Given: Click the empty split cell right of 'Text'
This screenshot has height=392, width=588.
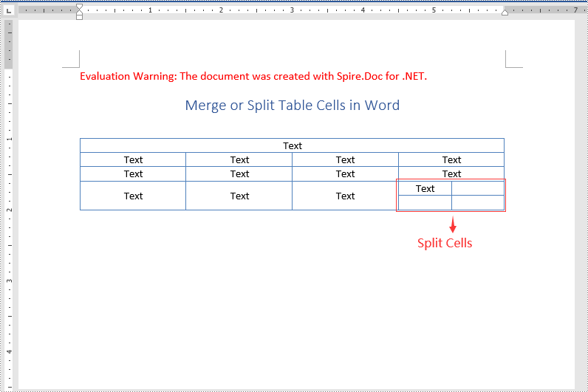Looking at the screenshot, I should click(478, 188).
